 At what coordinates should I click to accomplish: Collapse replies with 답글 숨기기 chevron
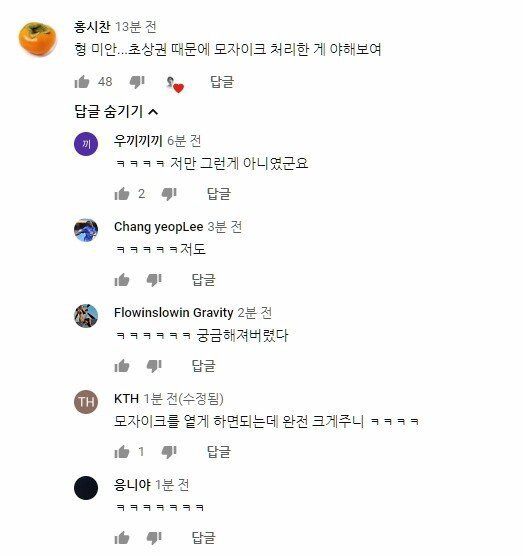pyautogui.click(x=116, y=112)
